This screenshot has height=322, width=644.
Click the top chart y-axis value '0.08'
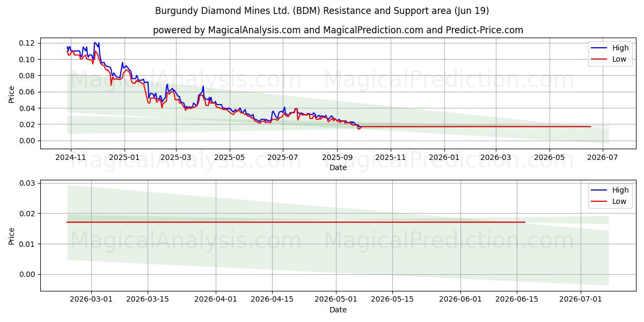pos(27,76)
